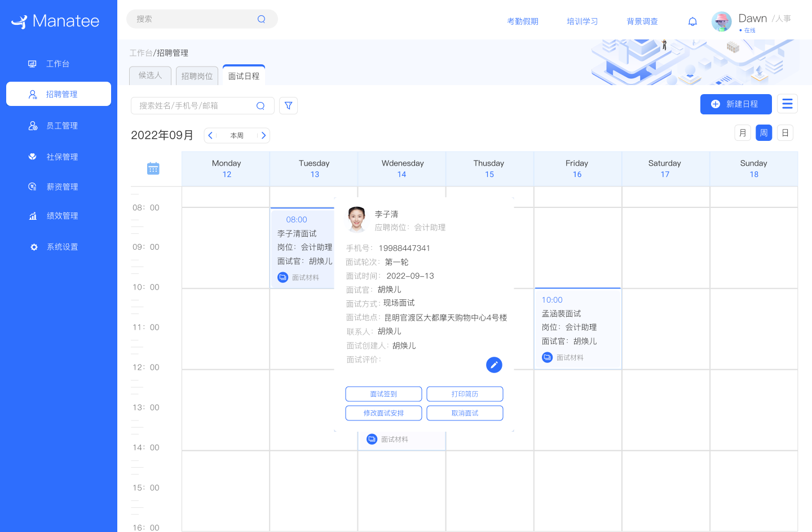The height and width of the screenshot is (532, 812).
Task: Click the 新建日程 button
Action: click(x=736, y=104)
